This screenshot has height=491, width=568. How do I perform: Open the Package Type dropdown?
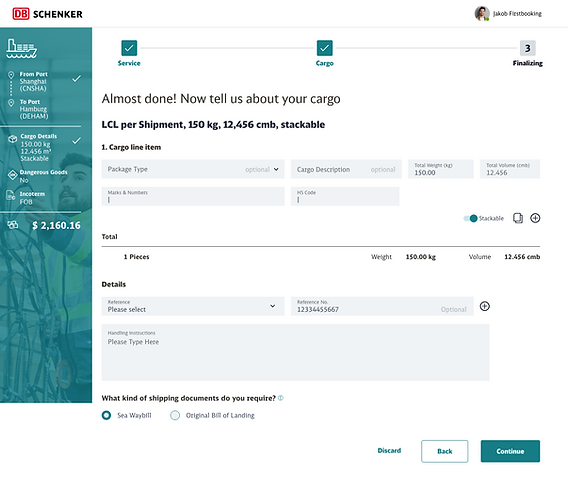(193, 169)
